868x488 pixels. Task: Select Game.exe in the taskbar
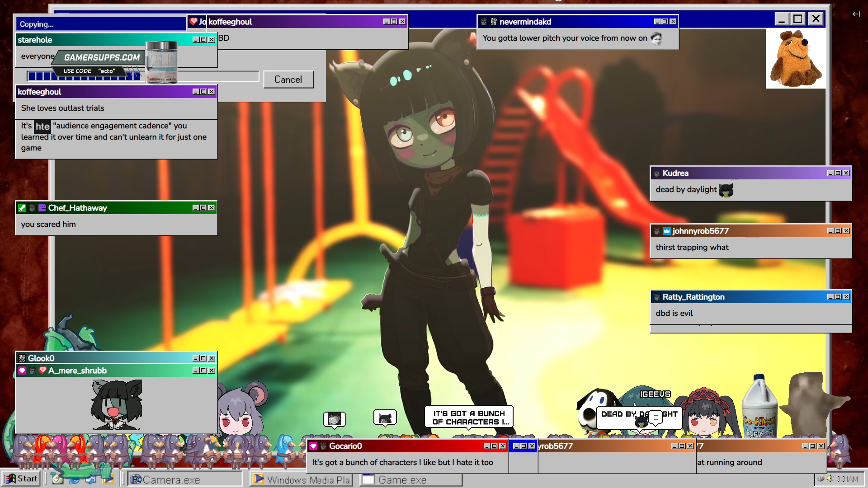[410, 479]
